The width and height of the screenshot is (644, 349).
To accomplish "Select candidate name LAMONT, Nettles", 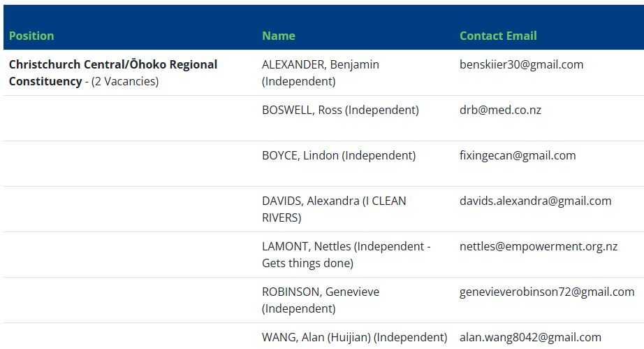I will click(x=307, y=246).
